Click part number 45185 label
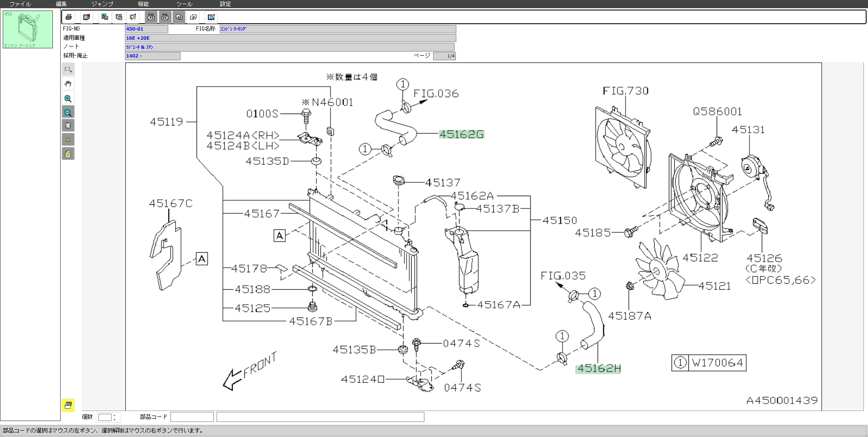The width and height of the screenshot is (868, 437). [x=593, y=233]
